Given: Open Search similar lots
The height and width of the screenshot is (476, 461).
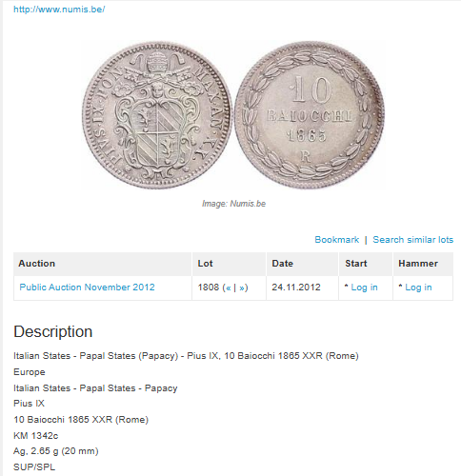Looking at the screenshot, I should (x=412, y=240).
